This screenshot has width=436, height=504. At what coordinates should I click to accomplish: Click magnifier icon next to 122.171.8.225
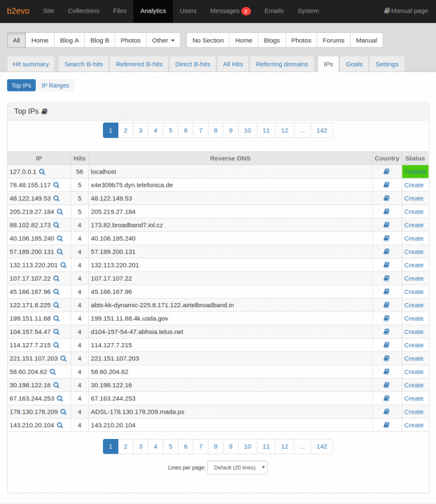click(x=56, y=305)
